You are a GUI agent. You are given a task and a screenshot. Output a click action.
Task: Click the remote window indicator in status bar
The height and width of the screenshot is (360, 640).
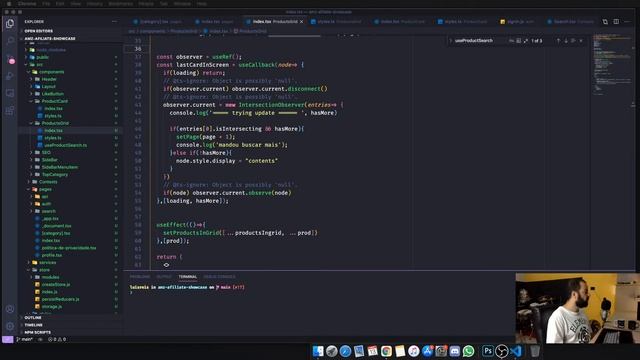click(7, 339)
